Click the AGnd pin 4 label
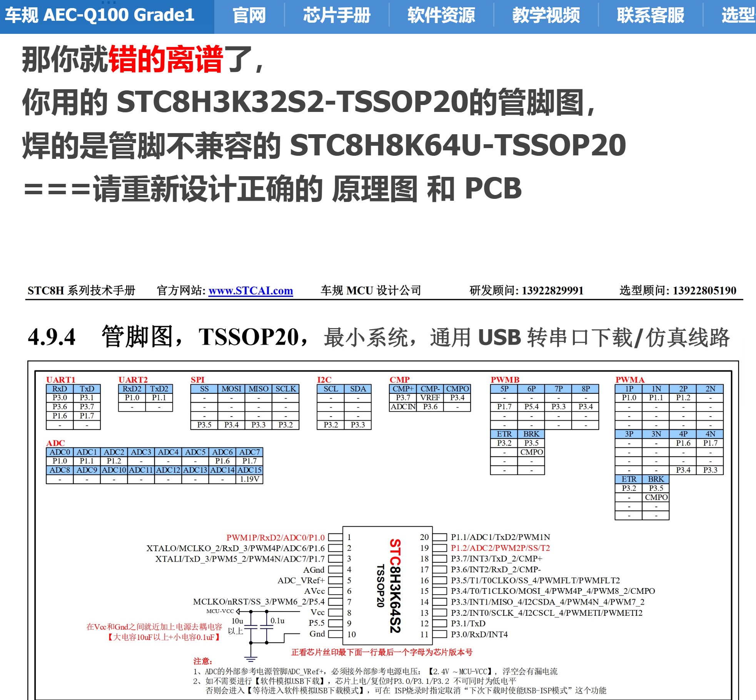Viewport: 756px width, 700px height. (314, 570)
